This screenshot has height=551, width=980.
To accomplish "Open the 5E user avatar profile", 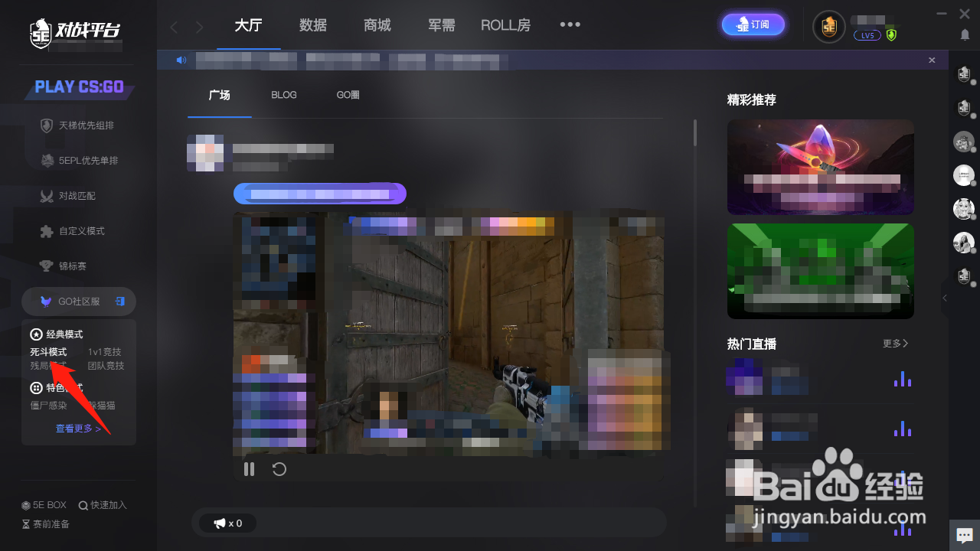I will click(829, 27).
